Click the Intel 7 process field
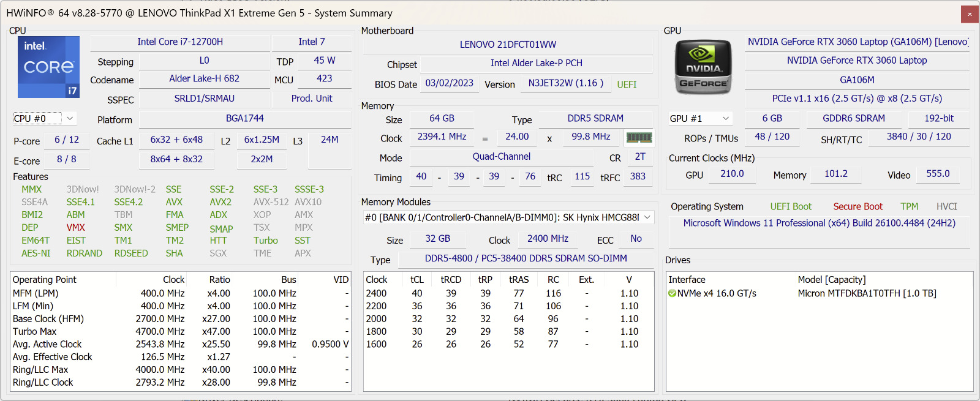The width and height of the screenshot is (980, 401). point(312,42)
